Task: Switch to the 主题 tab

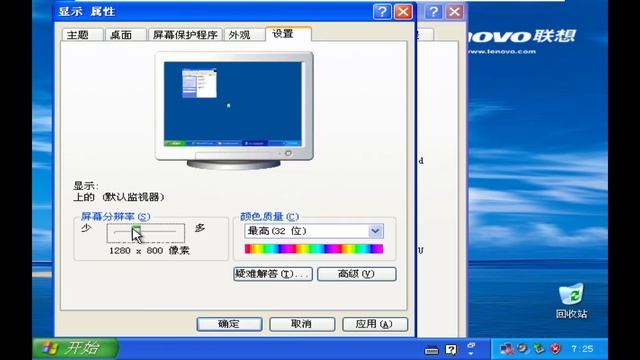Action: 82,35
